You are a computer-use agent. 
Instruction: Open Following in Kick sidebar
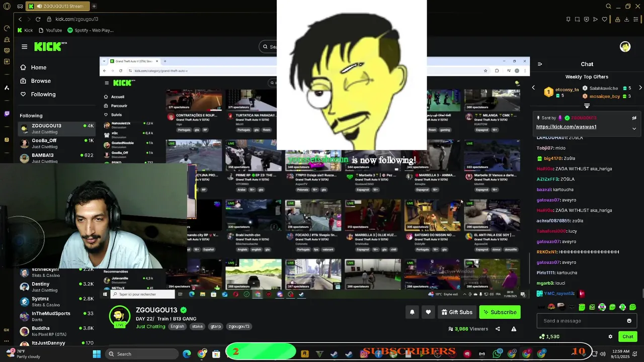pyautogui.click(x=38, y=95)
